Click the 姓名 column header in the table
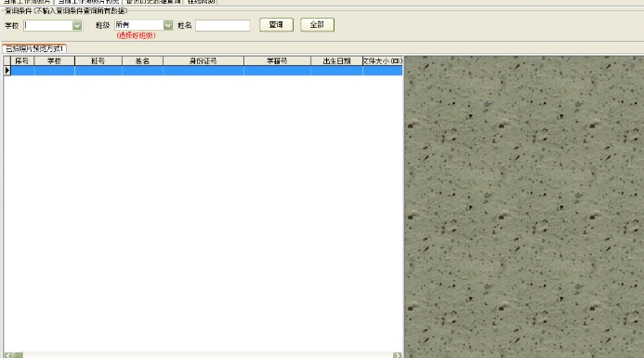 click(142, 60)
